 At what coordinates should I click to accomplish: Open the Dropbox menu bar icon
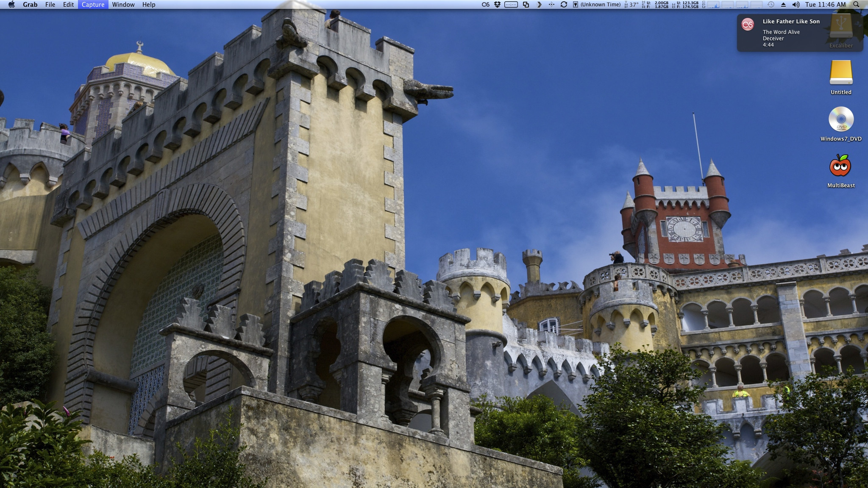click(x=498, y=5)
